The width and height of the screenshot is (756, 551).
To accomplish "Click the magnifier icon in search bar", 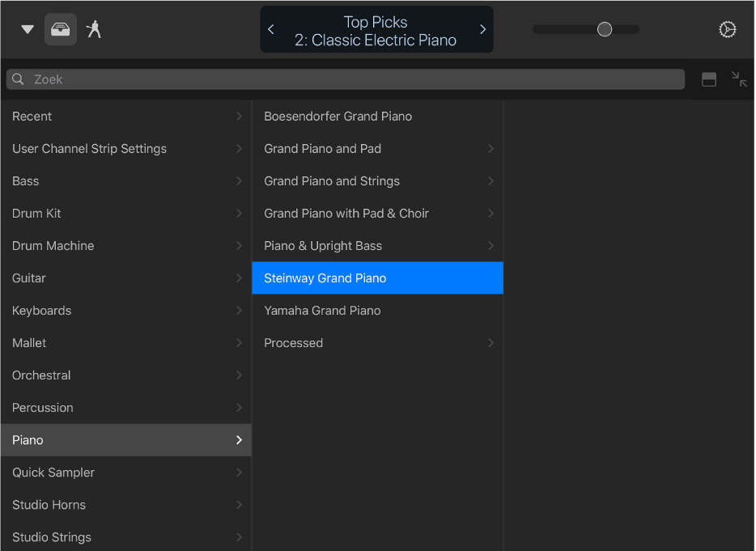I will tap(18, 79).
